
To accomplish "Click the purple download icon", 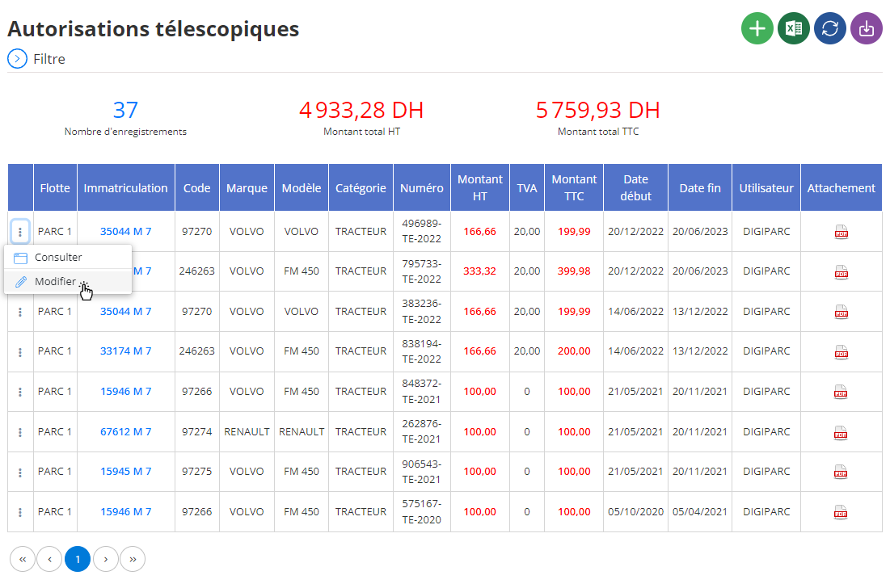I will 867,28.
